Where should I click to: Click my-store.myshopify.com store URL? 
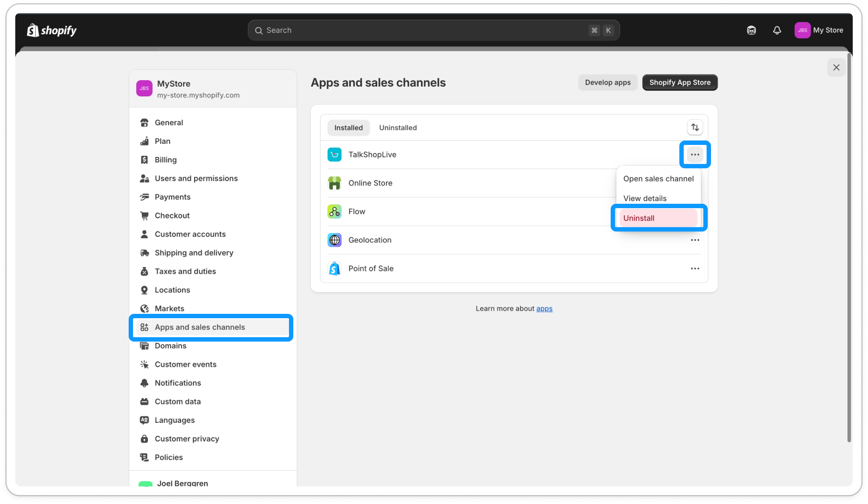(x=198, y=95)
